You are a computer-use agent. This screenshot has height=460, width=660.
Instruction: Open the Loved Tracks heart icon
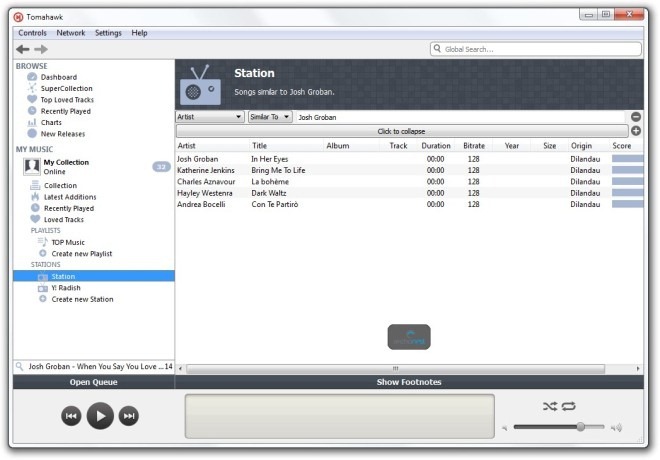click(x=34, y=219)
